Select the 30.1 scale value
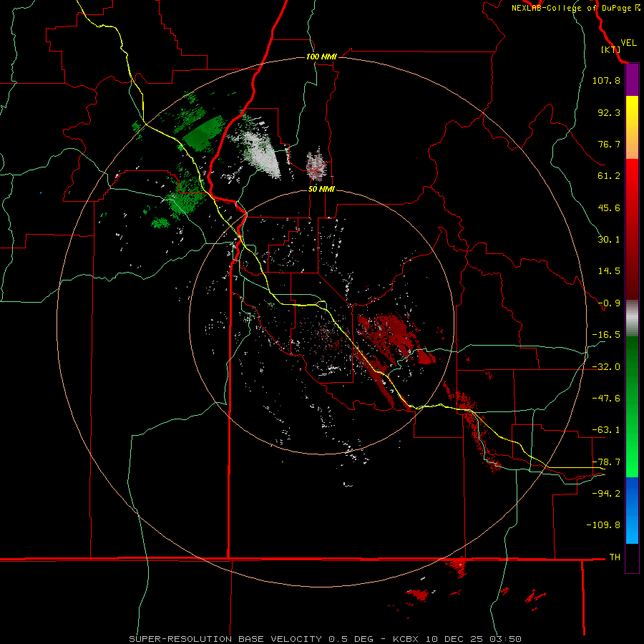This screenshot has width=644, height=644. pos(609,240)
